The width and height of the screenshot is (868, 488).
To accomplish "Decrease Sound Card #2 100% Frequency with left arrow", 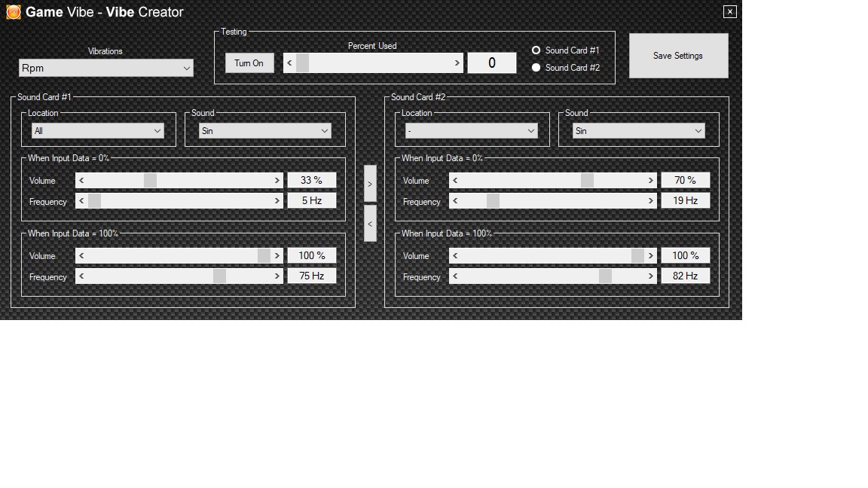I will [x=455, y=276].
